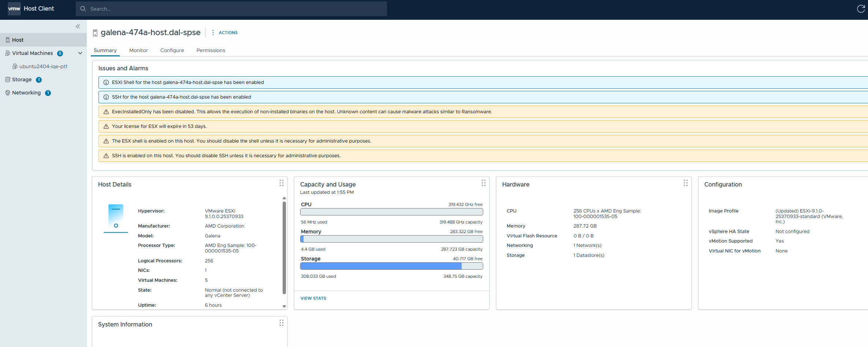Click the ExecInstalledOnly disabled warning text
868x347 pixels.
302,112
